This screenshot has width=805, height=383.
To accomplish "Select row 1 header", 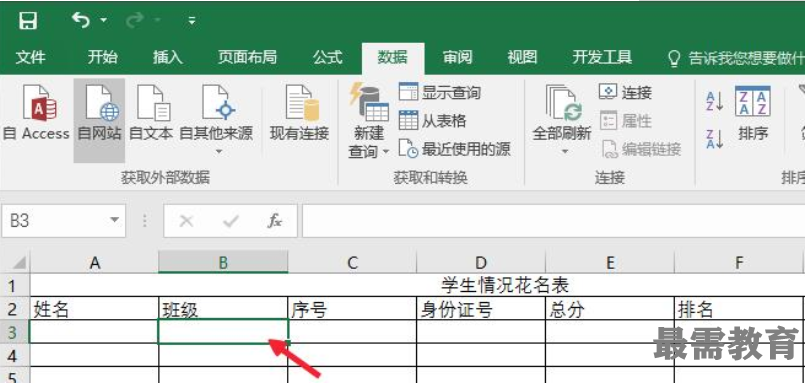I will click(x=15, y=285).
